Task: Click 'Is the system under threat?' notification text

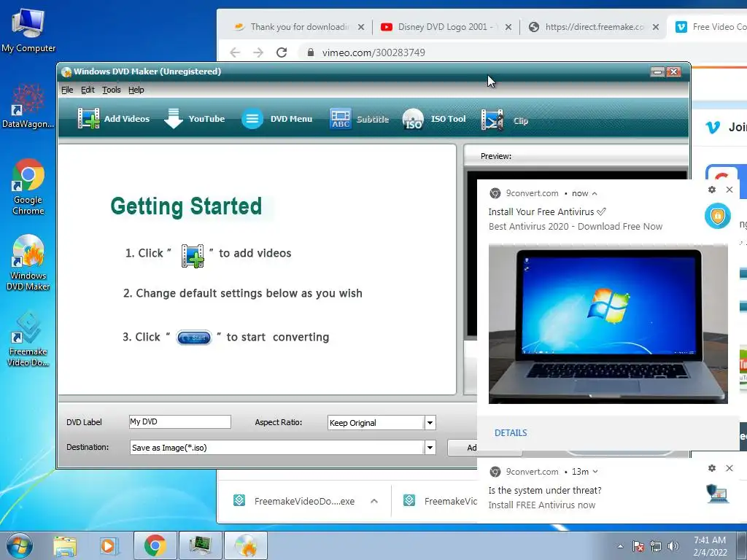Action: pos(544,491)
